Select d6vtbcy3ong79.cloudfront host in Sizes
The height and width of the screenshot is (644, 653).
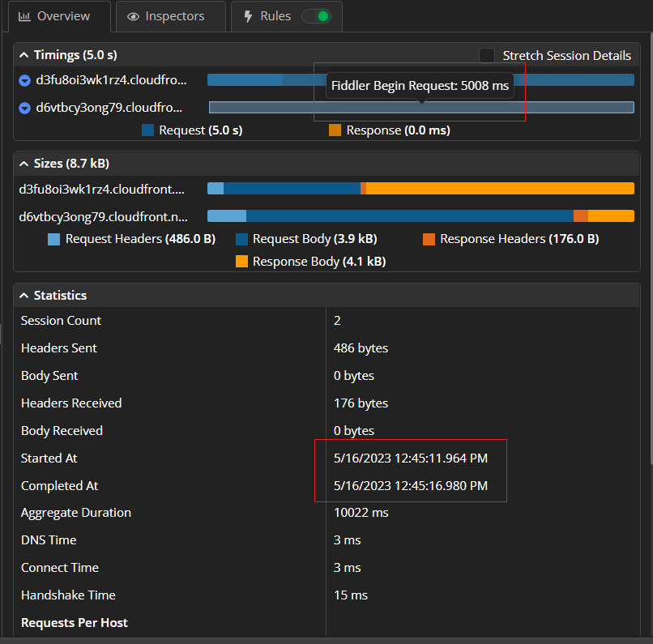[103, 217]
